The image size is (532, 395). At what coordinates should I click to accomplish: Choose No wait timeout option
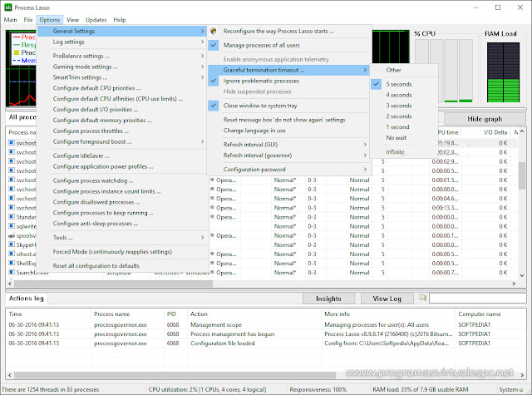click(x=402, y=138)
